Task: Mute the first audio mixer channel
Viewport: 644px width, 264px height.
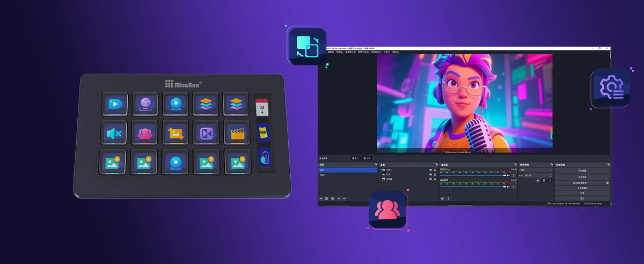Action: click(x=508, y=175)
